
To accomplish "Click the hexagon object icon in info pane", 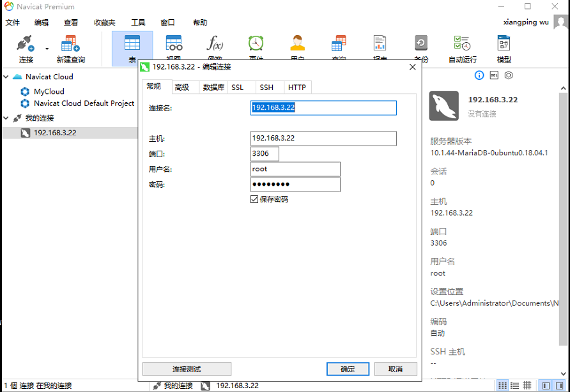I will pyautogui.click(x=509, y=75).
